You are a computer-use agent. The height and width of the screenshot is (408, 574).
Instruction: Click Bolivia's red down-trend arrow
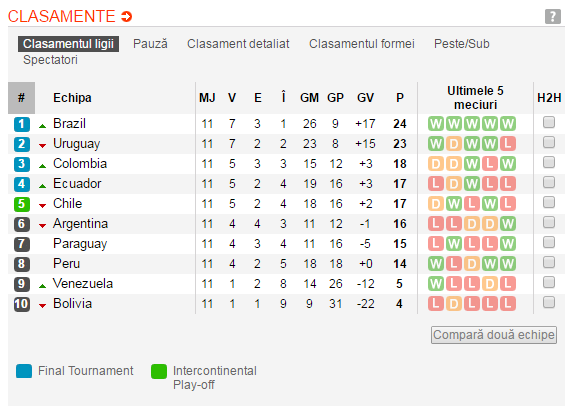click(x=42, y=306)
